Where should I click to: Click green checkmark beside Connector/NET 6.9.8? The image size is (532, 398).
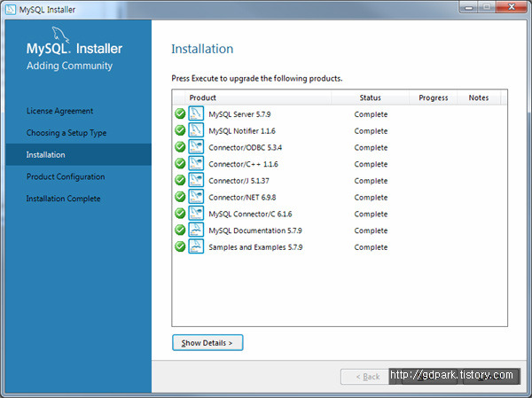click(180, 197)
